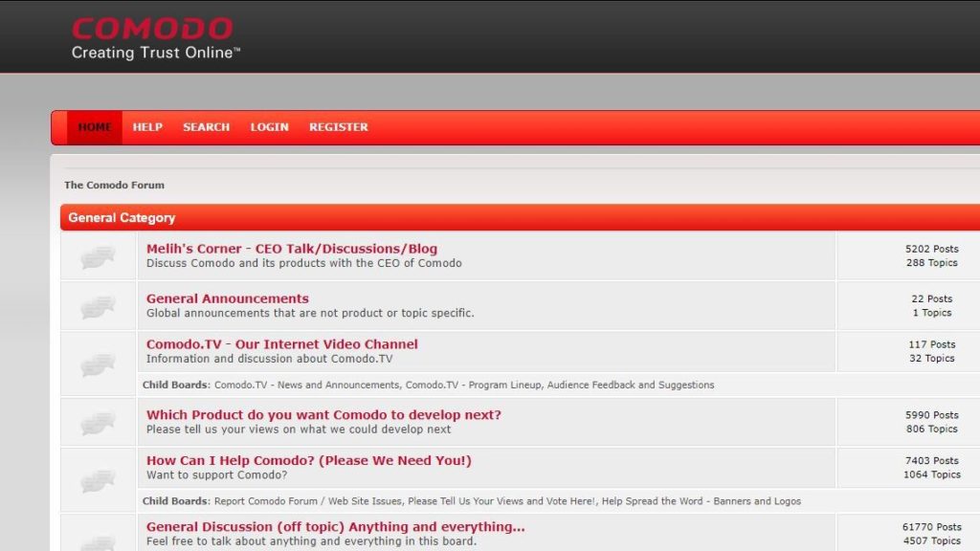This screenshot has height=551, width=980.
Task: Open Comodo.TV Program Lineup child board
Action: click(x=473, y=385)
